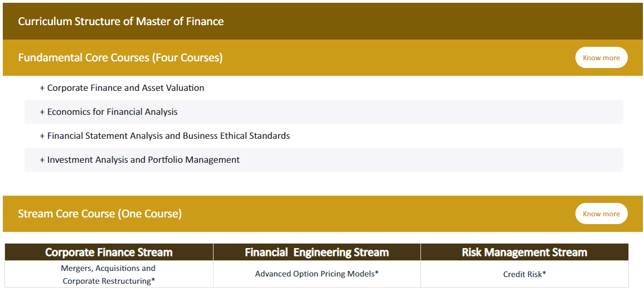
Task: Click the plus sign before Corporate Finance and Asset Valuation
Action: pyautogui.click(x=42, y=88)
